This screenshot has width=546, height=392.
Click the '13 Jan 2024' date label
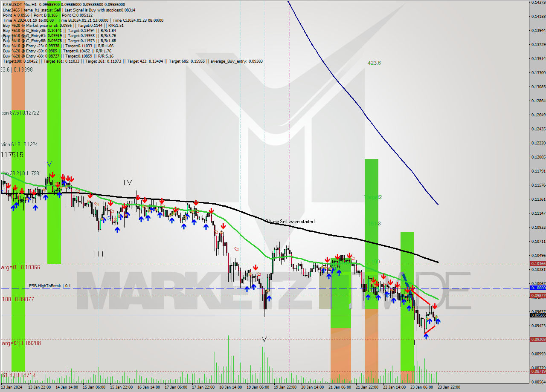[12, 387]
